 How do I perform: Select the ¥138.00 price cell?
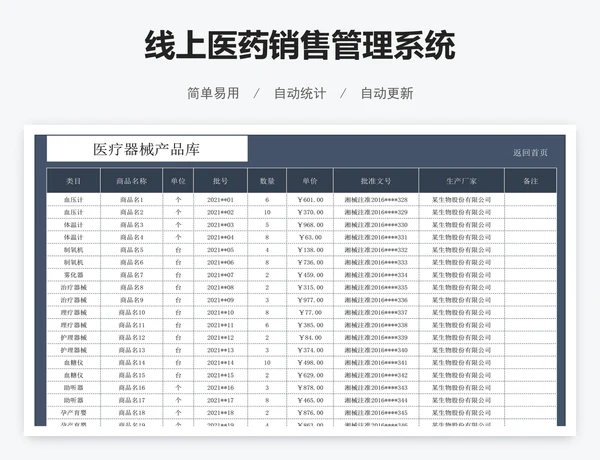point(310,250)
